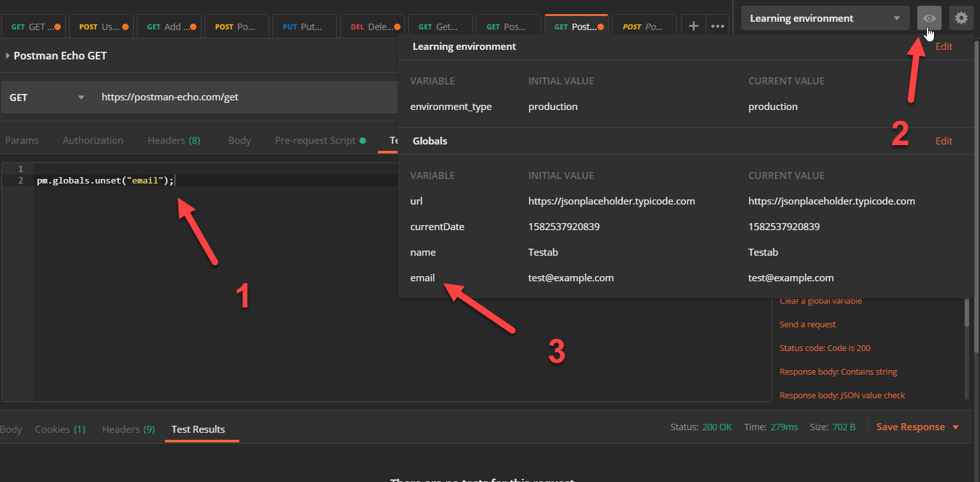980x482 pixels.
Task: Open a new request tab with plus icon
Action: (x=693, y=26)
